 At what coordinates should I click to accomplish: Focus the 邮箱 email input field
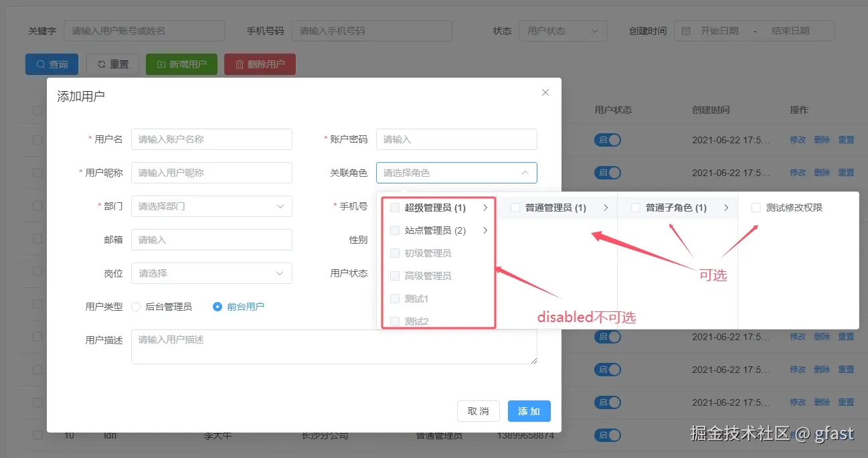[211, 240]
